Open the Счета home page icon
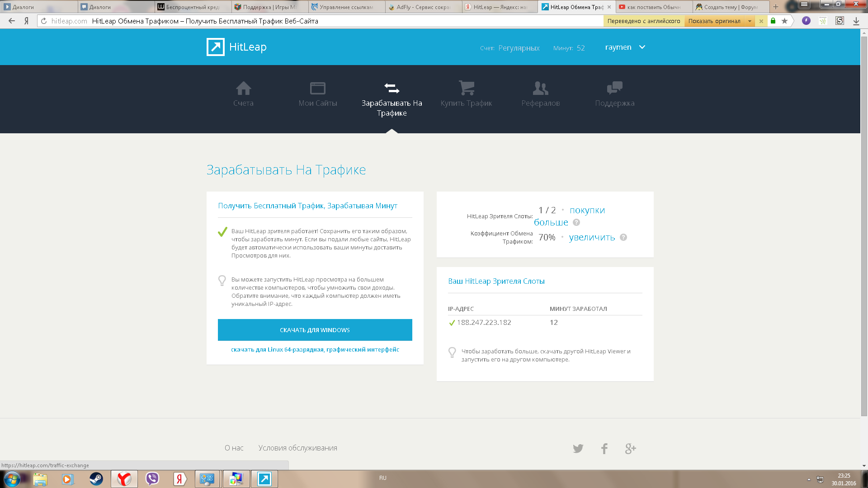The image size is (868, 488). 243,88
